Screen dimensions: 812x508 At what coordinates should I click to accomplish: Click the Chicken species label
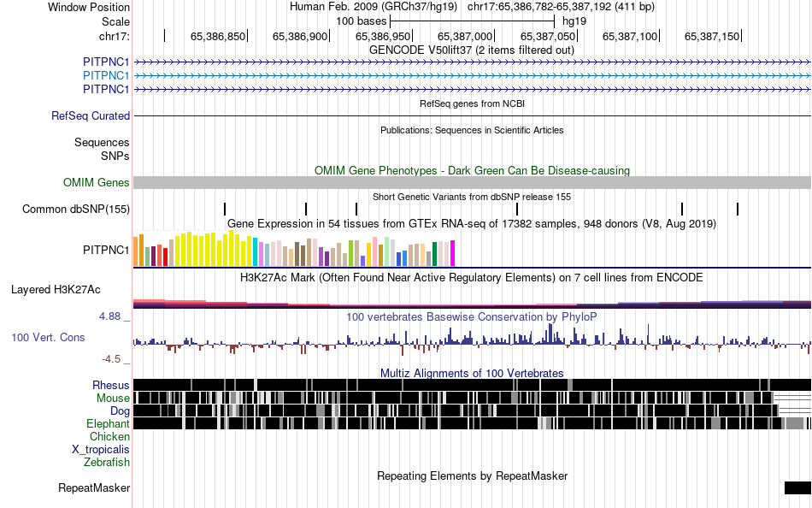pyautogui.click(x=109, y=436)
